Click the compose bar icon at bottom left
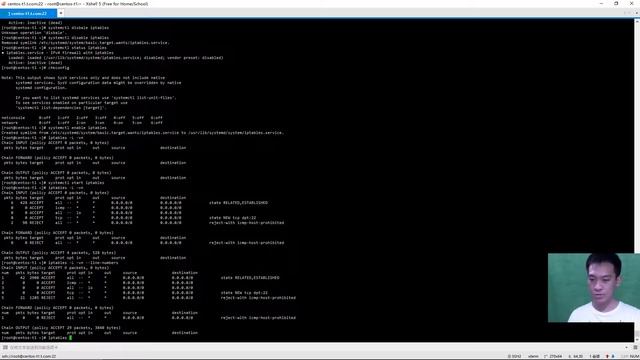Viewport: 640px width, 360px height. coord(5,347)
